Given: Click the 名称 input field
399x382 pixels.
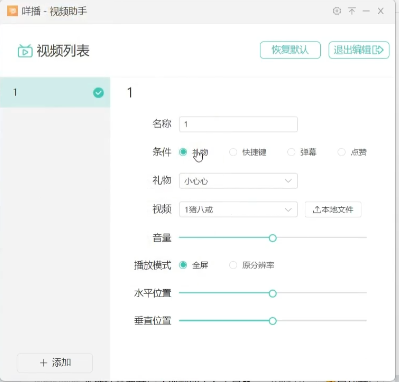Looking at the screenshot, I should click(x=238, y=124).
